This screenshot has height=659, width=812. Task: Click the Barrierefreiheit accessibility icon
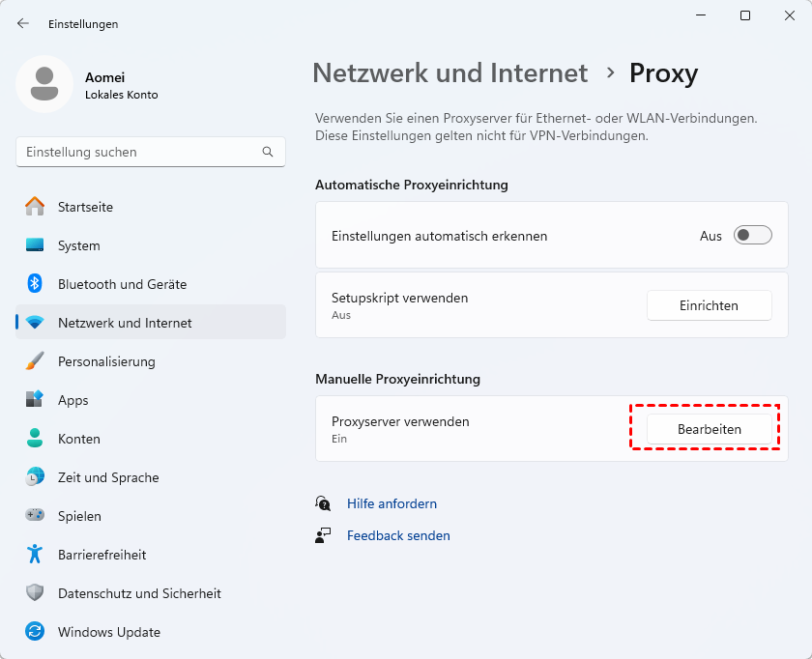35,555
